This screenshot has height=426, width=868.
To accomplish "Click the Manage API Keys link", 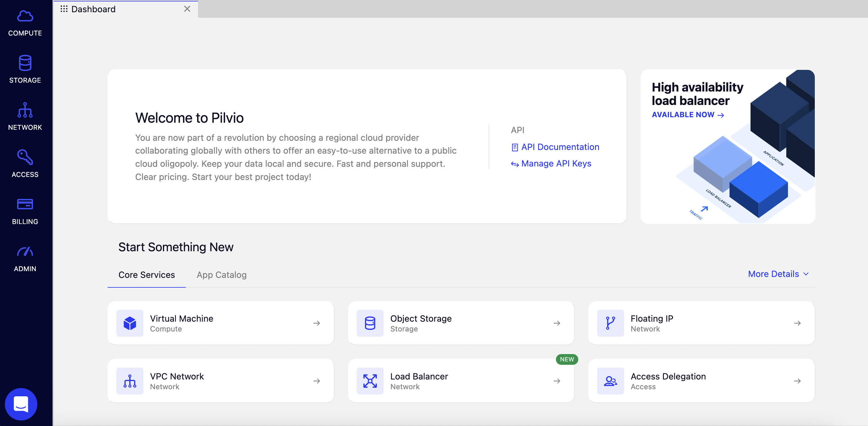I will 556,164.
